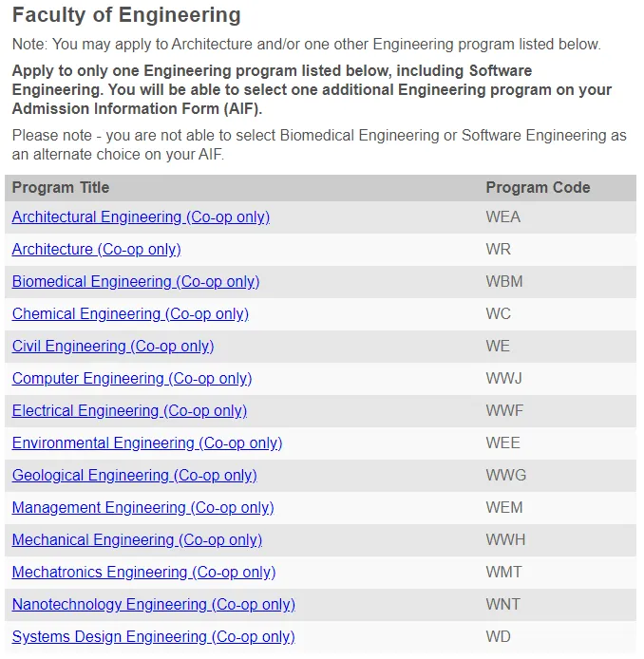Open Systems Design Engineering (Co-op only) link
Viewport: 644px width, 659px height.
(153, 637)
